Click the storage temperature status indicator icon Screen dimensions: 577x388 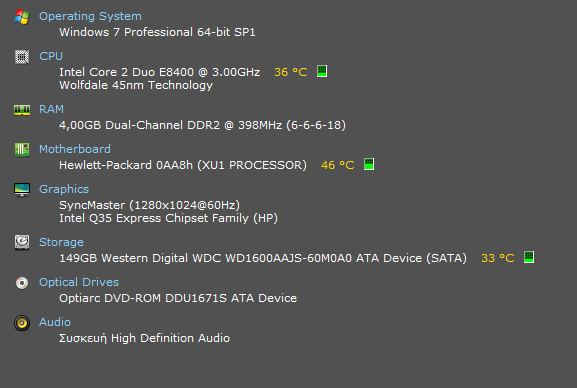click(x=529, y=257)
